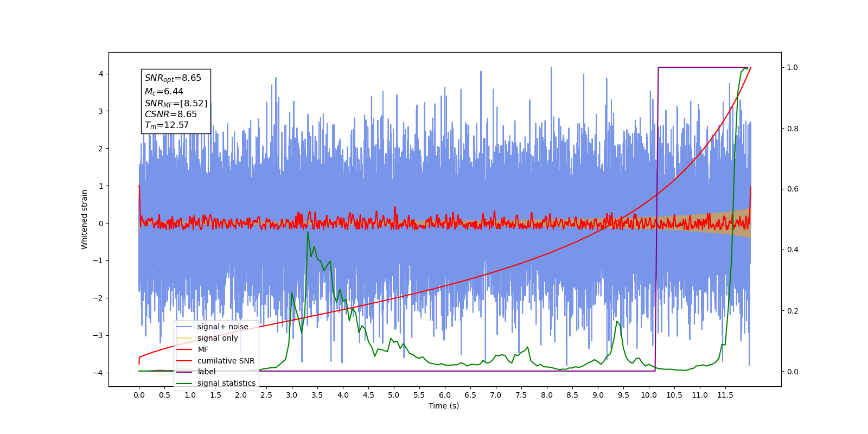Select the Tm=12.57 annotation text
868x434 pixels.
pos(167,125)
